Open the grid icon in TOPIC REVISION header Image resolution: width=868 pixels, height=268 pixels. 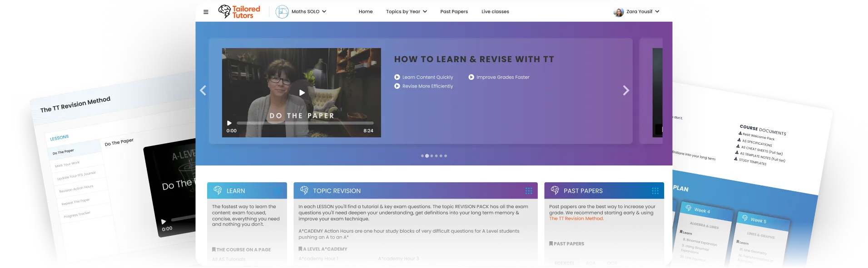tap(529, 191)
